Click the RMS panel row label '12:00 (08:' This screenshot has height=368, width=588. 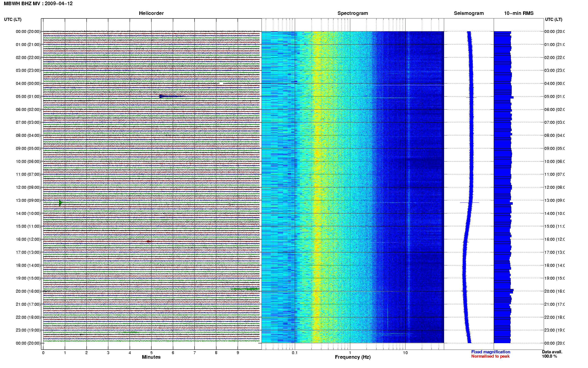[555, 187]
